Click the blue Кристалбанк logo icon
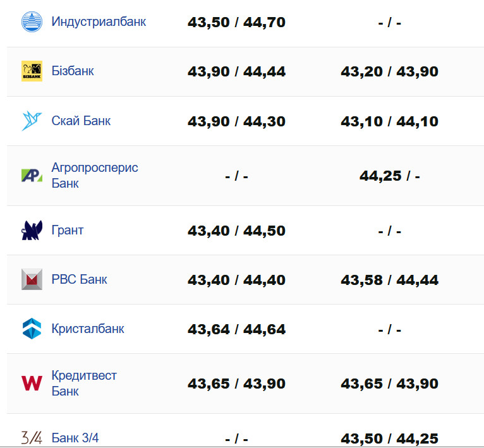The height and width of the screenshot is (448, 484). (x=32, y=329)
